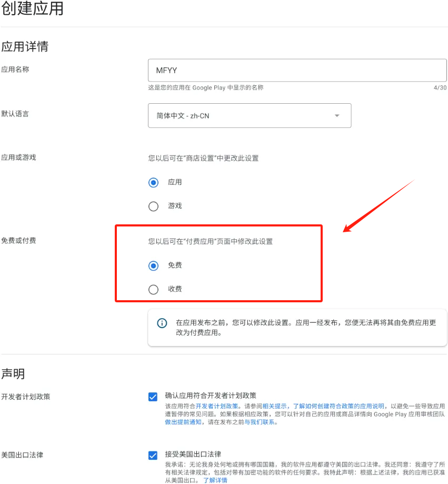Image resolution: width=448 pixels, height=484 pixels.
Task: Open the 简体中文 - zh-CN language selector
Action: (x=249, y=116)
